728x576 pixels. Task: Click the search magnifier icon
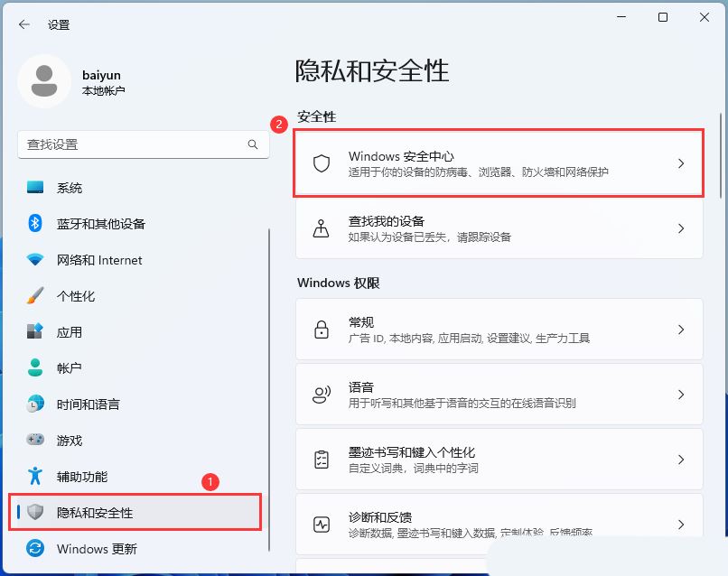point(253,144)
